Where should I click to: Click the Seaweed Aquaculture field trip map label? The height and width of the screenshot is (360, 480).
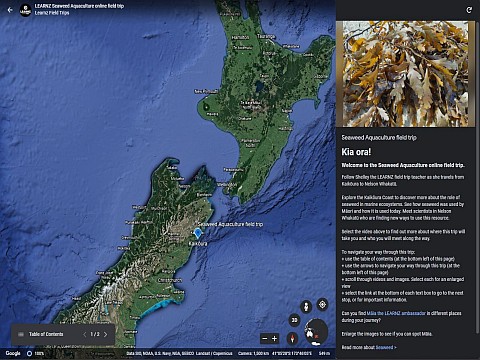tap(230, 224)
